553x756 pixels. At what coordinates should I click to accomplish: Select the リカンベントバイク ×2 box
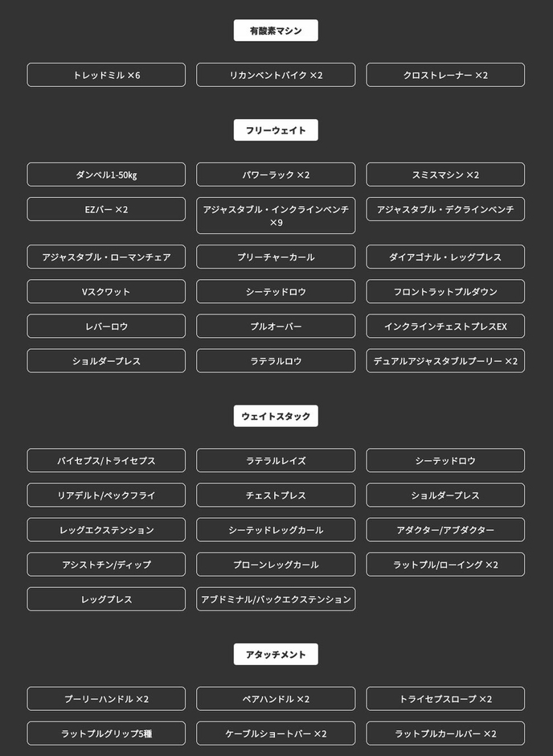coord(276,75)
